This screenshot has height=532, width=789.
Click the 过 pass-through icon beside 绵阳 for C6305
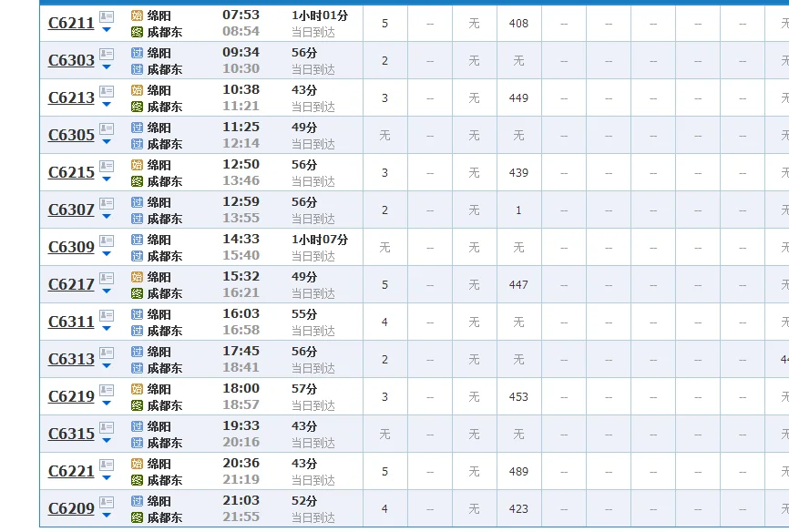[x=138, y=128]
